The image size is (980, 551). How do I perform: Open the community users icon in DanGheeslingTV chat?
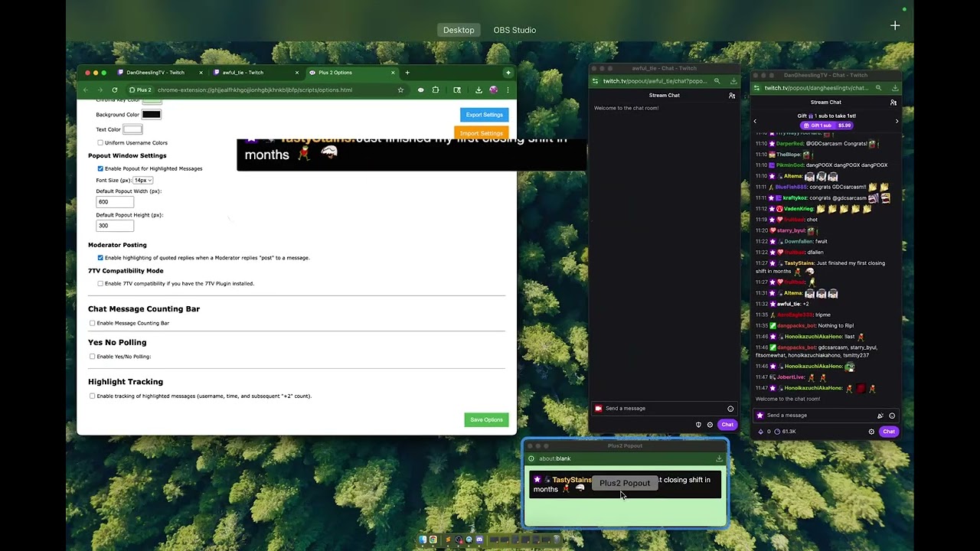893,102
